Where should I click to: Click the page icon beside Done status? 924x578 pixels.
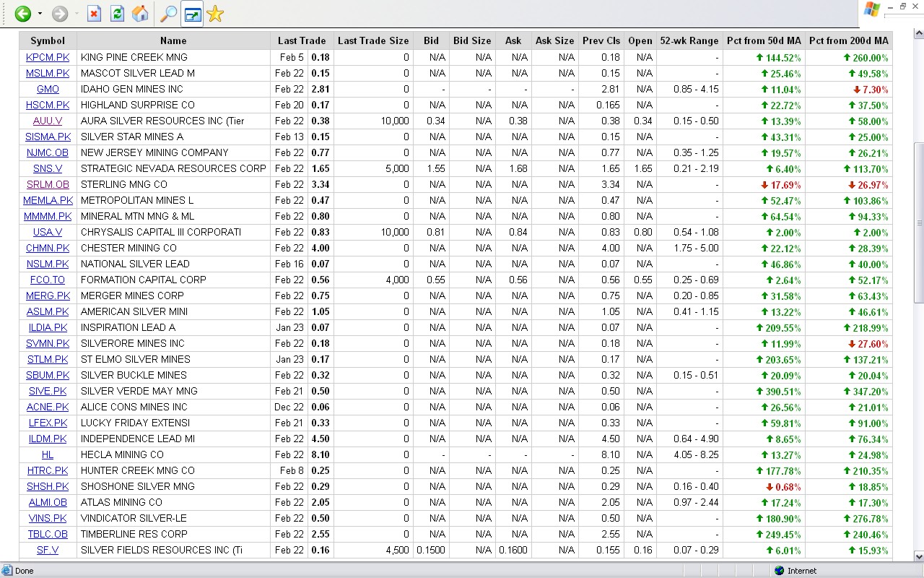[6, 571]
